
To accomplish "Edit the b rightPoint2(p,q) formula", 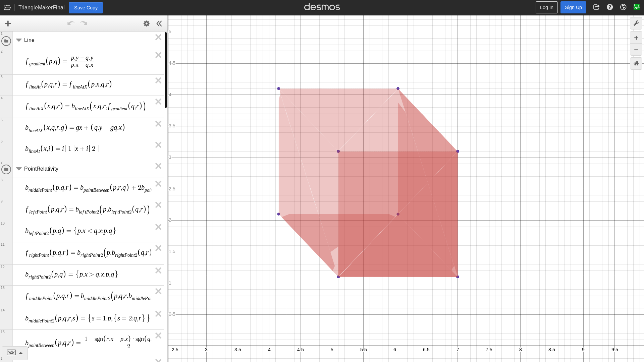I will (x=72, y=275).
